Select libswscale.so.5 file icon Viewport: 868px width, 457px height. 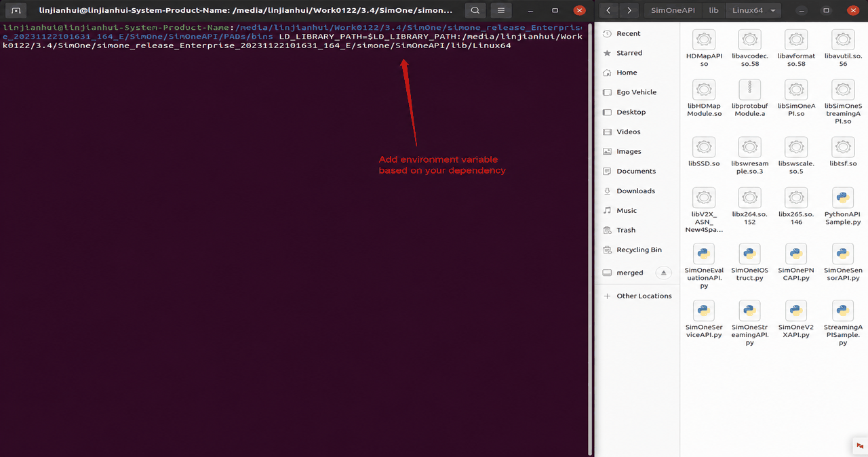tap(796, 148)
